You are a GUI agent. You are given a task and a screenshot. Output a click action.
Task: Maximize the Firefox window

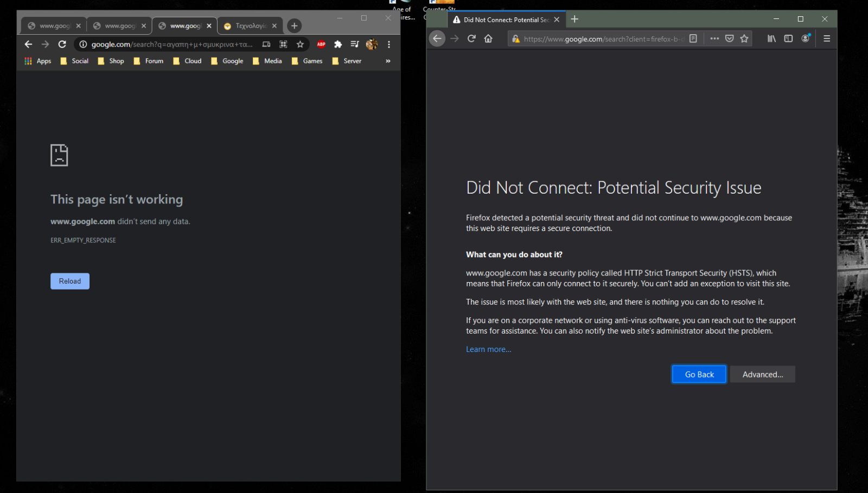click(x=800, y=19)
